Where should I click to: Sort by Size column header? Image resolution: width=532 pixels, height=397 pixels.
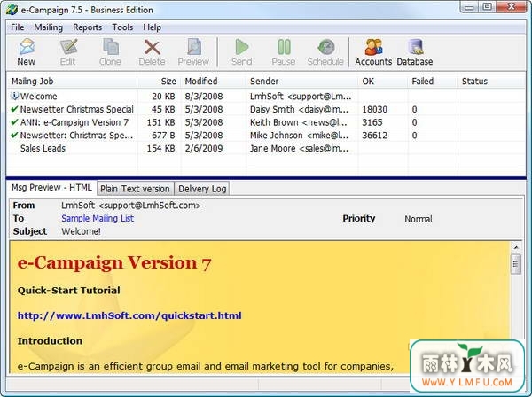point(159,81)
